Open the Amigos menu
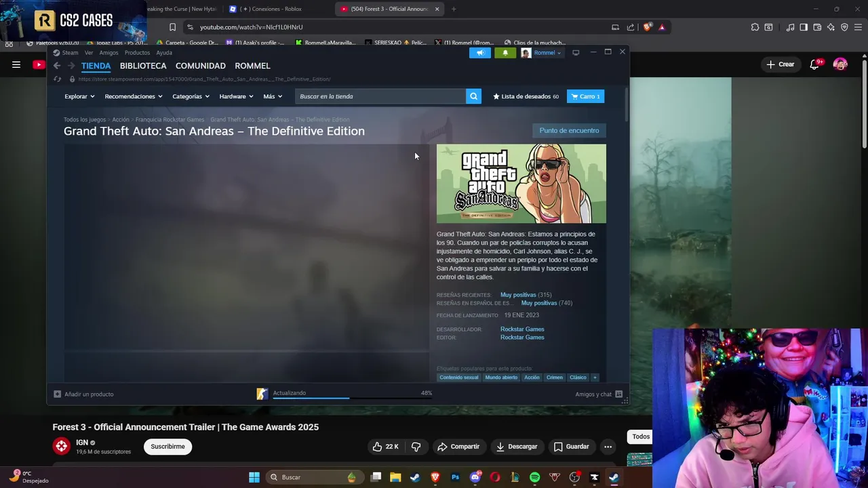The image size is (868, 488). coord(108,53)
